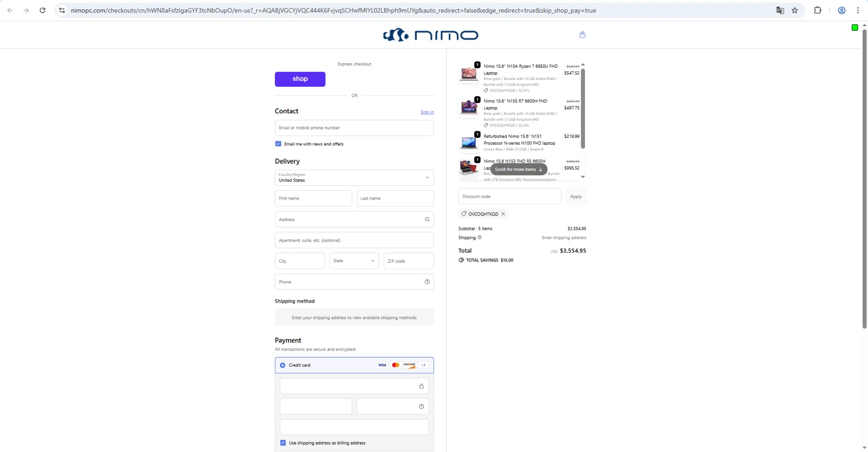Click the Discover card logo
The image size is (868, 452).
409,365
